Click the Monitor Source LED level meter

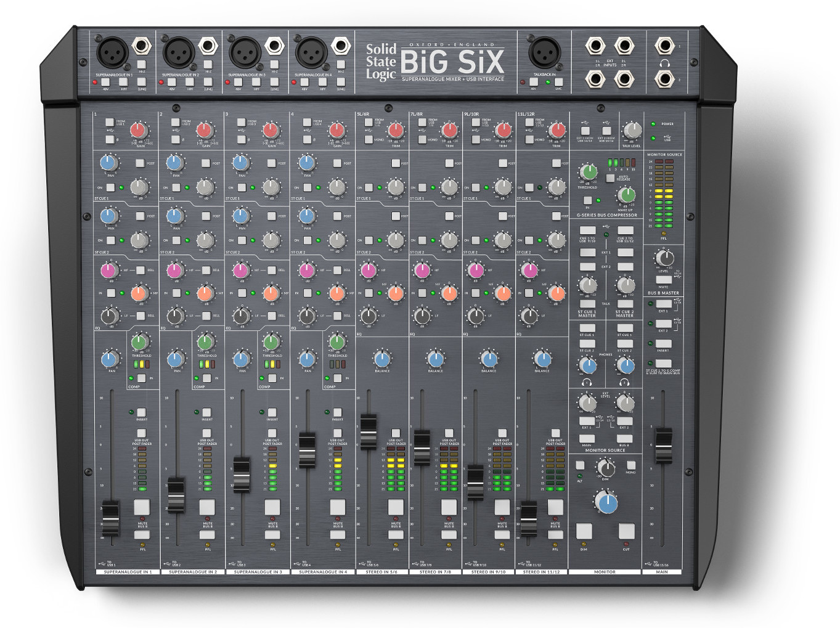click(664, 193)
